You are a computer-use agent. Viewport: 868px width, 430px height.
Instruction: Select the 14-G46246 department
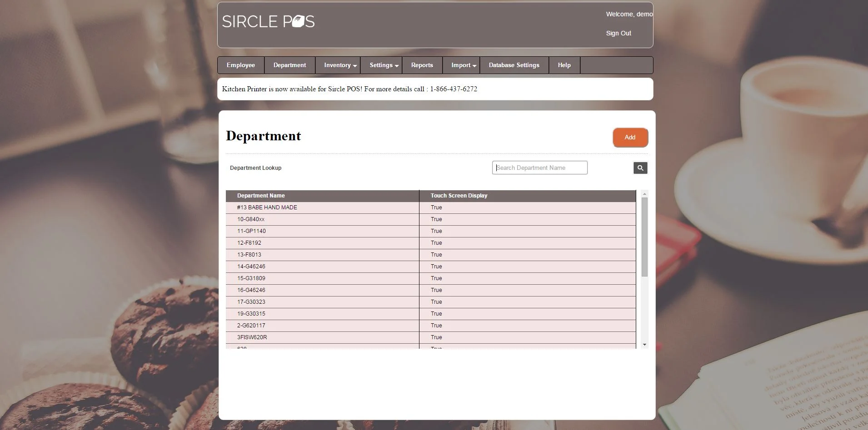pos(251,267)
